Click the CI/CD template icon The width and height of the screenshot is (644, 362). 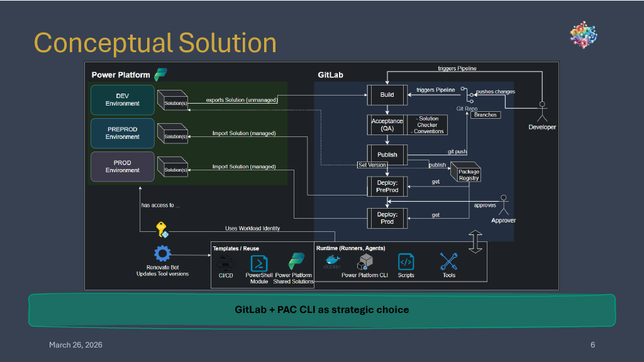click(225, 263)
